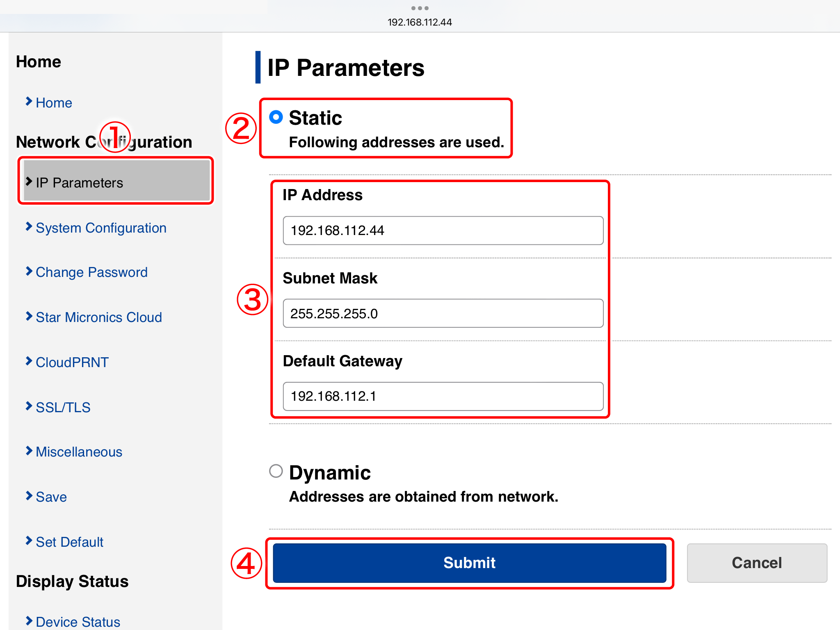Viewport: 840px width, 630px height.
Task: Click the Subnet Mask input field
Action: click(x=443, y=313)
